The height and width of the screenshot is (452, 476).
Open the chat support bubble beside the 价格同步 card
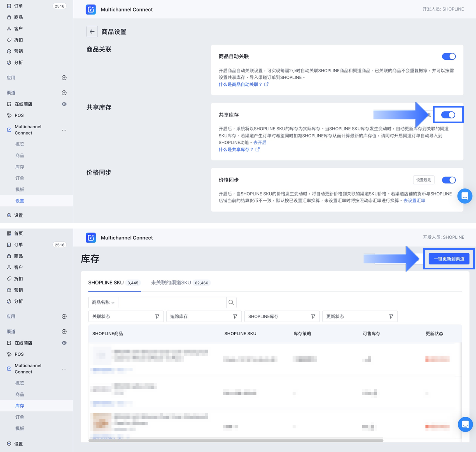[x=465, y=196]
